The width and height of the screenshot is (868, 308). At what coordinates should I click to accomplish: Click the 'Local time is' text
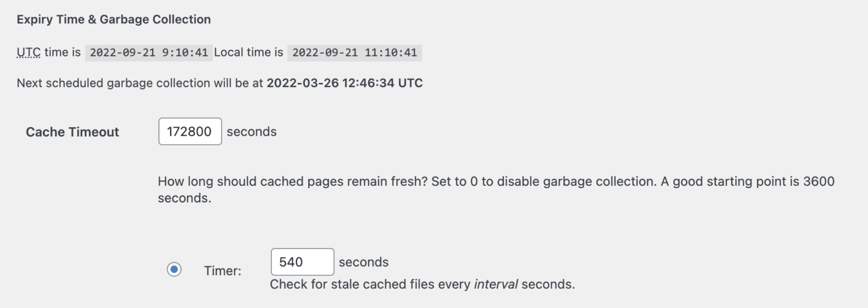tap(249, 53)
